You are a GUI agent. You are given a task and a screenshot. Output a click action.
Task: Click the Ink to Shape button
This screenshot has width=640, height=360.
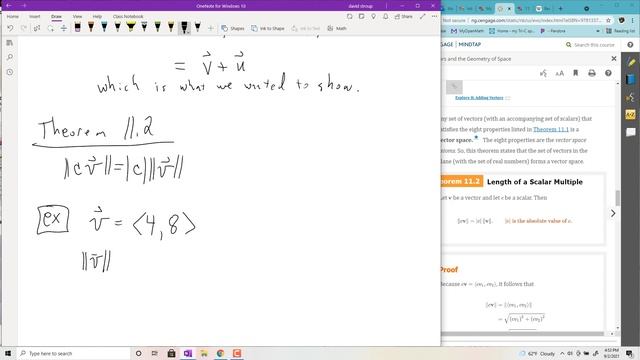tap(268, 28)
